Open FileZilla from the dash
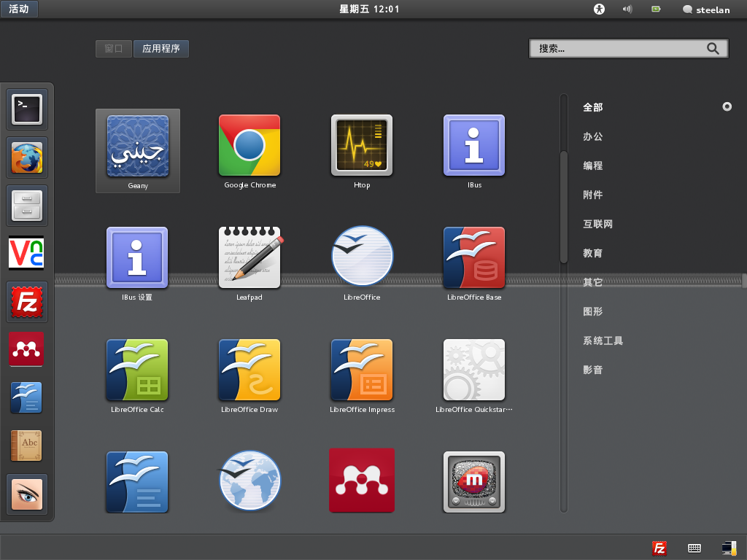The image size is (747, 560). (27, 302)
